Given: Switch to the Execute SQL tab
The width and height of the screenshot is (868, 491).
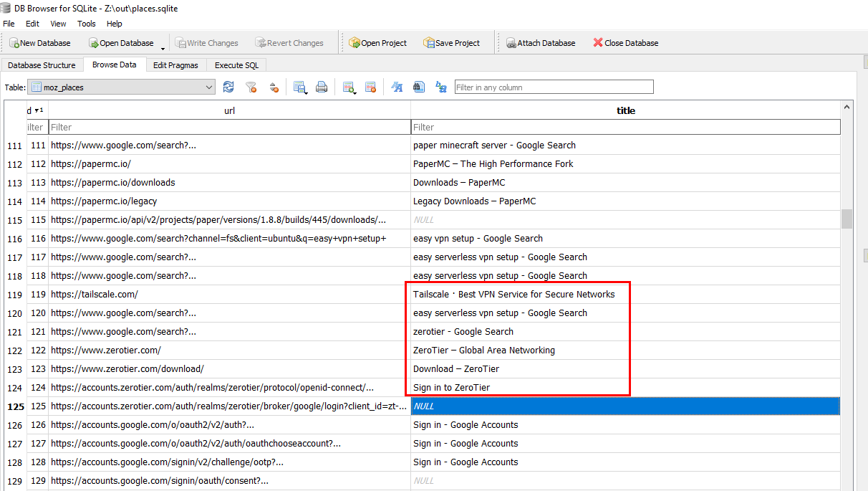Looking at the screenshot, I should pos(236,65).
